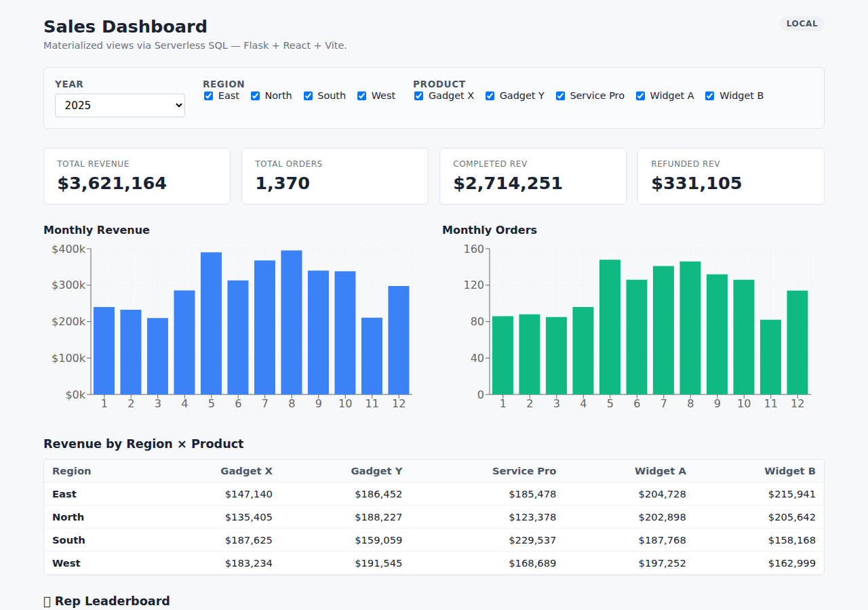Toggle the North region checkbox
Screen dimensions: 868x610
(x=255, y=96)
